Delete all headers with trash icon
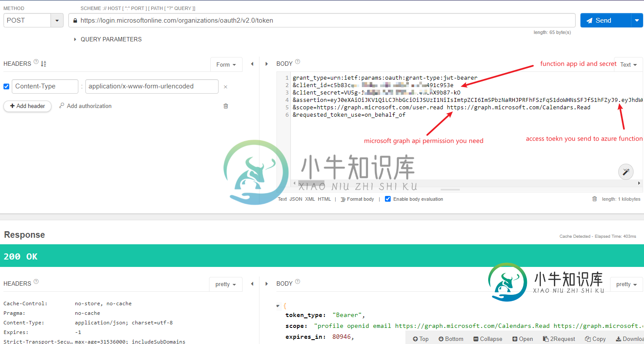 [x=226, y=106]
